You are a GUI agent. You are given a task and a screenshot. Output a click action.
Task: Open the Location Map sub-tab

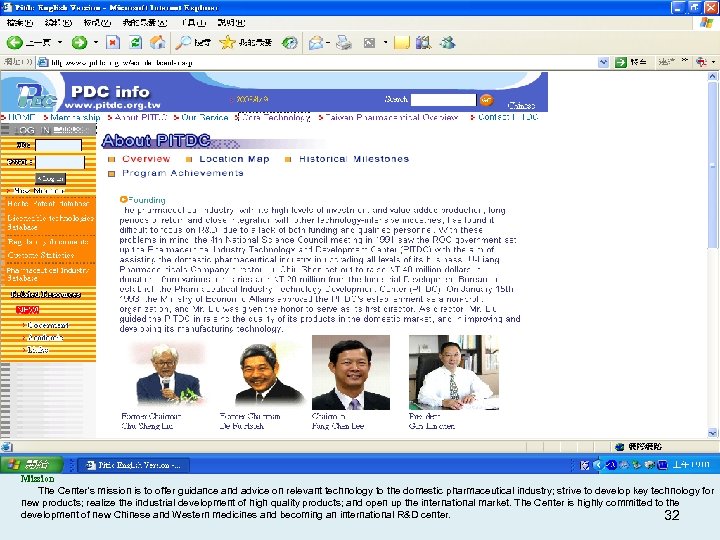(x=234, y=159)
